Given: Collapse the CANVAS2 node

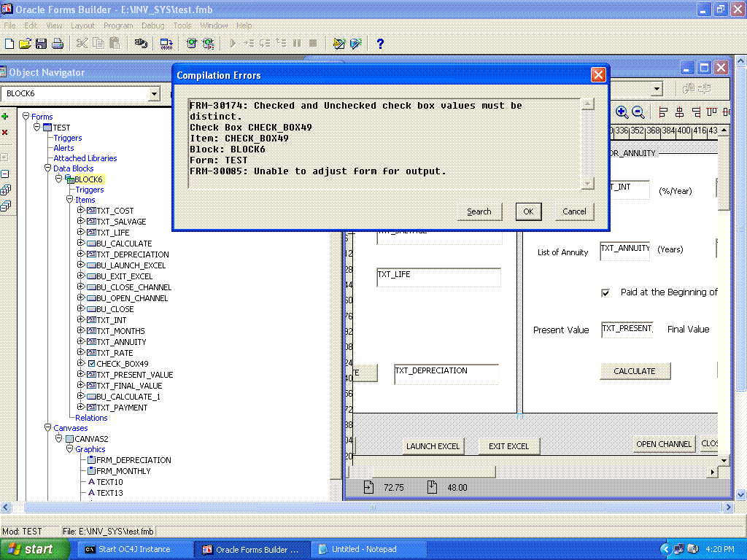Looking at the screenshot, I should tap(58, 438).
